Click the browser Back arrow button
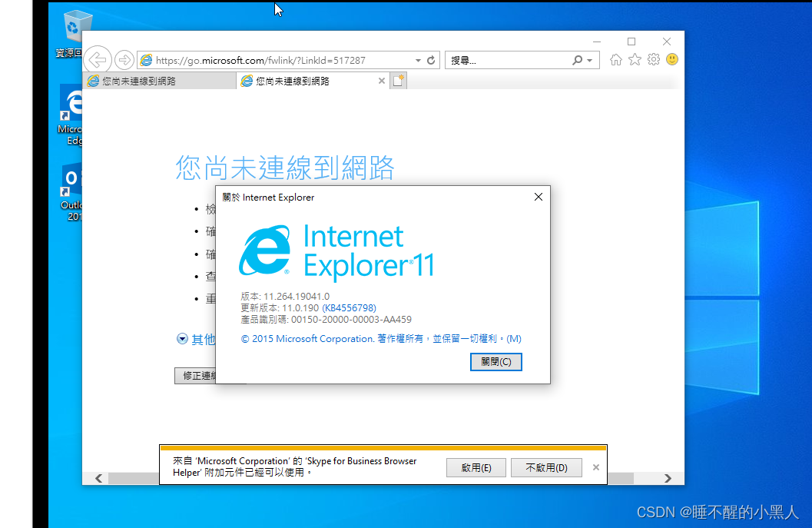The image size is (812, 528). click(x=98, y=60)
